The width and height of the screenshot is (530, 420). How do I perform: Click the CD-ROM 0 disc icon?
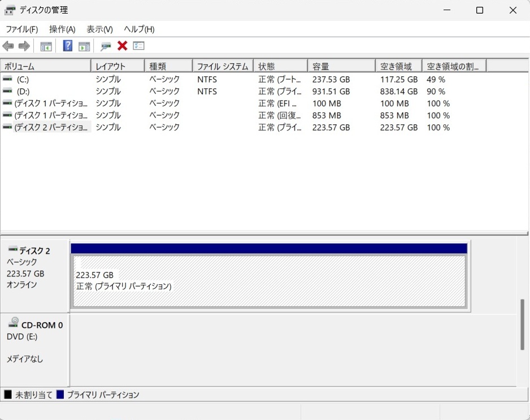[x=14, y=322]
